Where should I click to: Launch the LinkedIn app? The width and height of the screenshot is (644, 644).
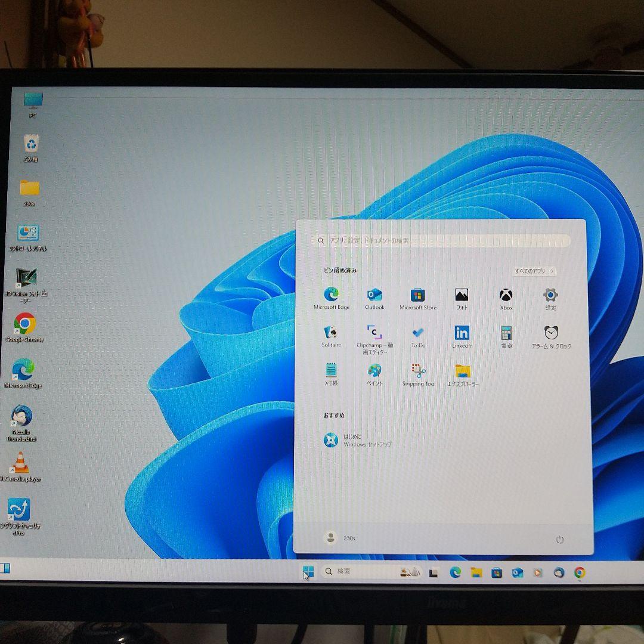pos(462,333)
